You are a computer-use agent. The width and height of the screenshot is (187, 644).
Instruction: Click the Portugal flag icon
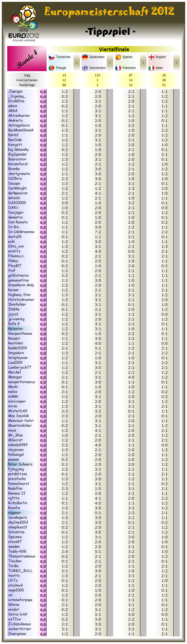point(52,68)
